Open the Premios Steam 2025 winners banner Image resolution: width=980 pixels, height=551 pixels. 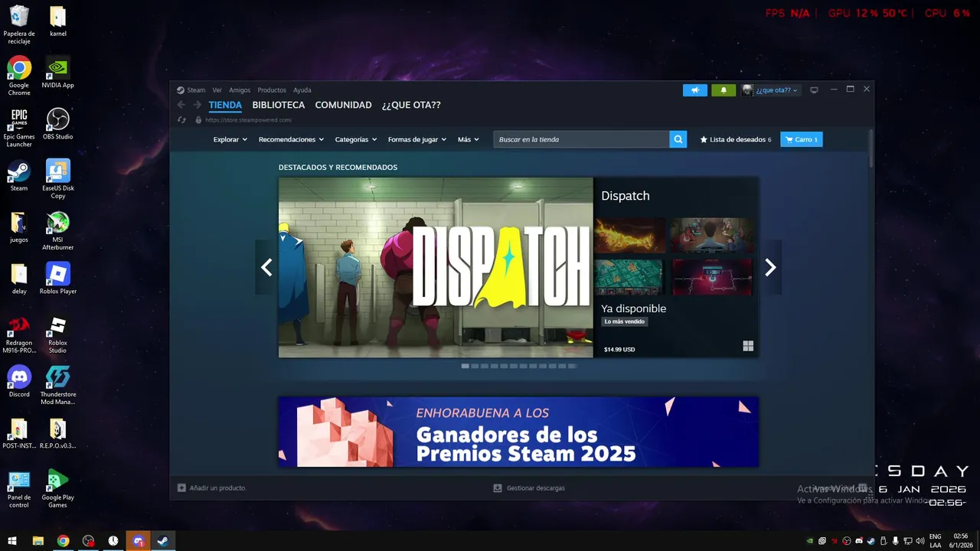pyautogui.click(x=518, y=432)
